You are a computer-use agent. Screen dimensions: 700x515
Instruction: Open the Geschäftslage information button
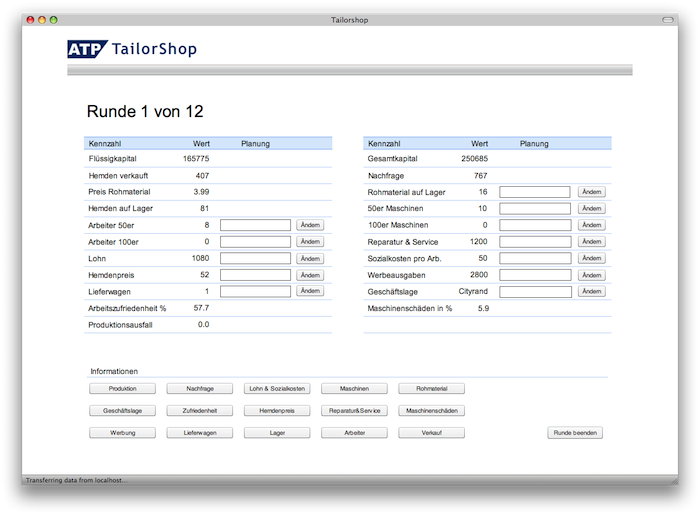(123, 411)
